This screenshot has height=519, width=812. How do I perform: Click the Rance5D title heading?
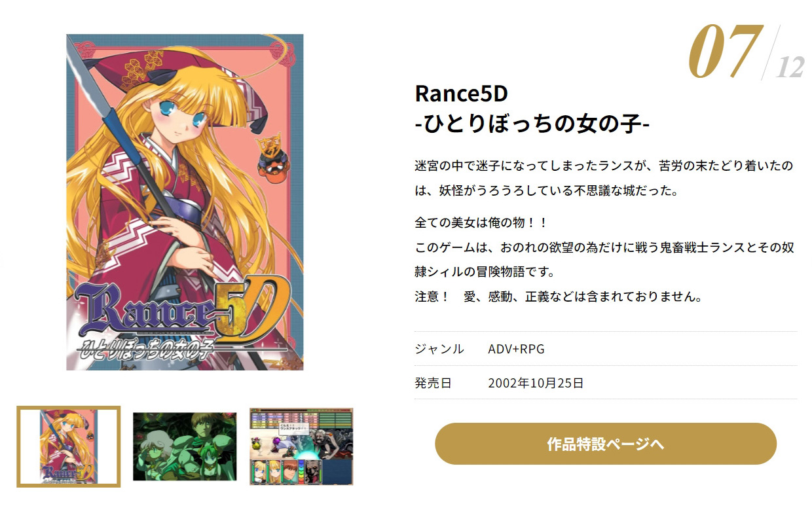462,94
